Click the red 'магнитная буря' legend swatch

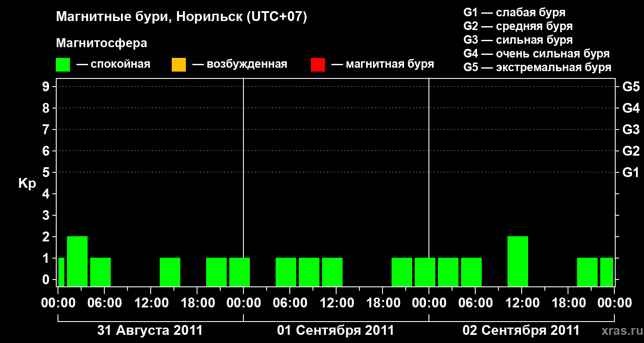coord(318,65)
